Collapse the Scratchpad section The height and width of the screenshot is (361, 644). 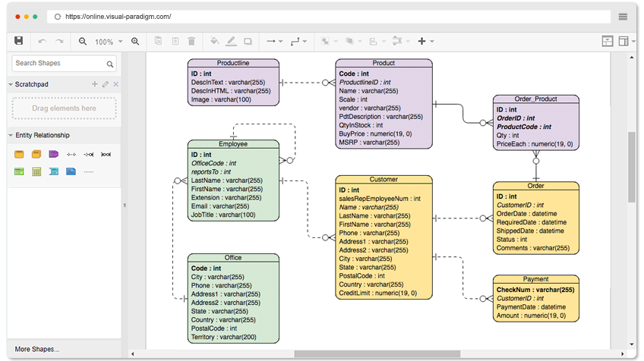pyautogui.click(x=11, y=84)
